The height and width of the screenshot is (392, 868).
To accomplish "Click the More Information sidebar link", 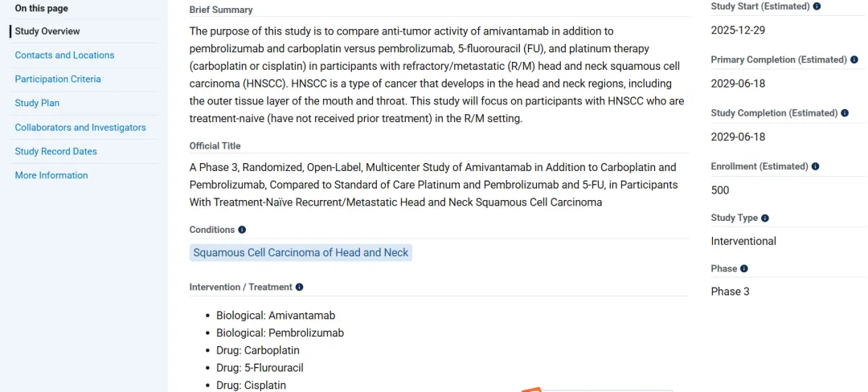I will (x=51, y=175).
